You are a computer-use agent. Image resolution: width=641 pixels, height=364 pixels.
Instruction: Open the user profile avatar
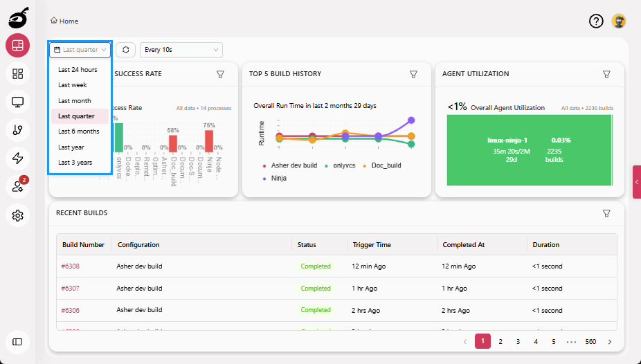[x=619, y=21]
